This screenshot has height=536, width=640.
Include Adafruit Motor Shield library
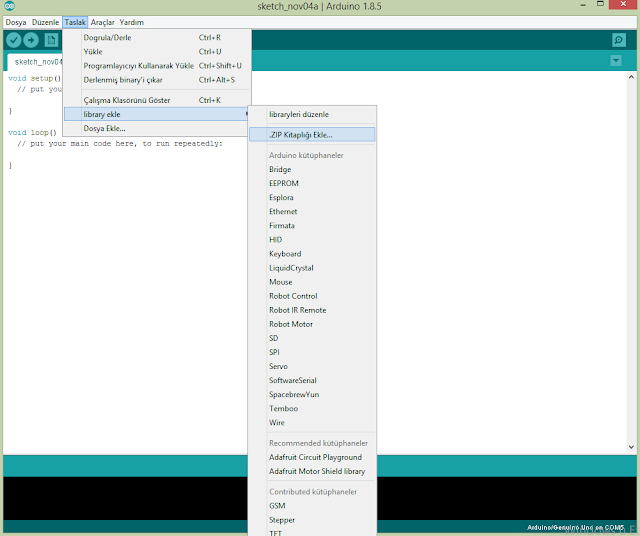tap(312, 472)
